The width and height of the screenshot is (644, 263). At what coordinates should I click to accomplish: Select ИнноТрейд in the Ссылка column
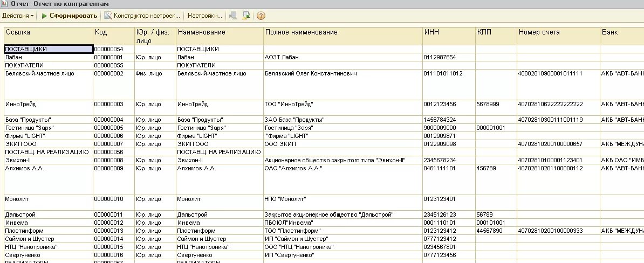[49, 108]
